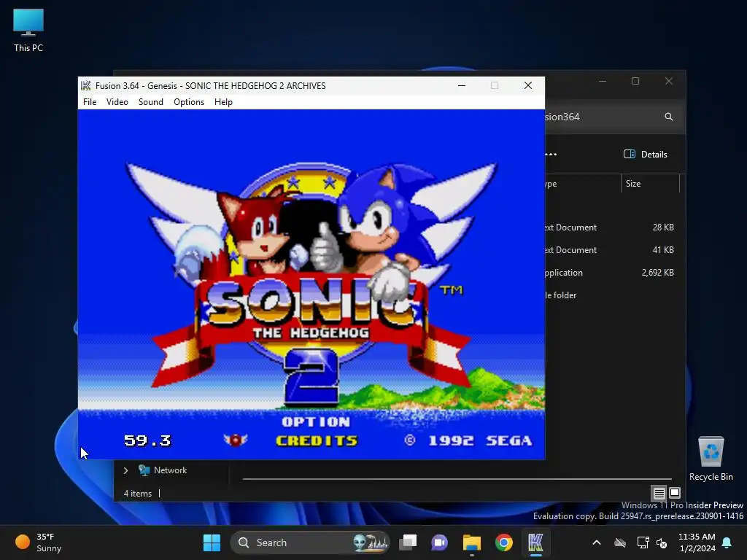This screenshot has height=560, width=747.
Task: Select the file row sized 41 KB
Action: [x=612, y=250]
